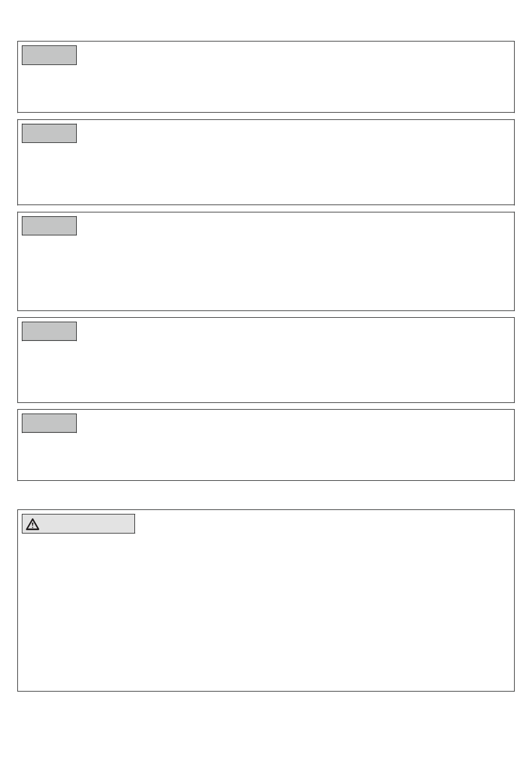
Task: Click the blank top margin above the first box
Action: click(266, 20)
